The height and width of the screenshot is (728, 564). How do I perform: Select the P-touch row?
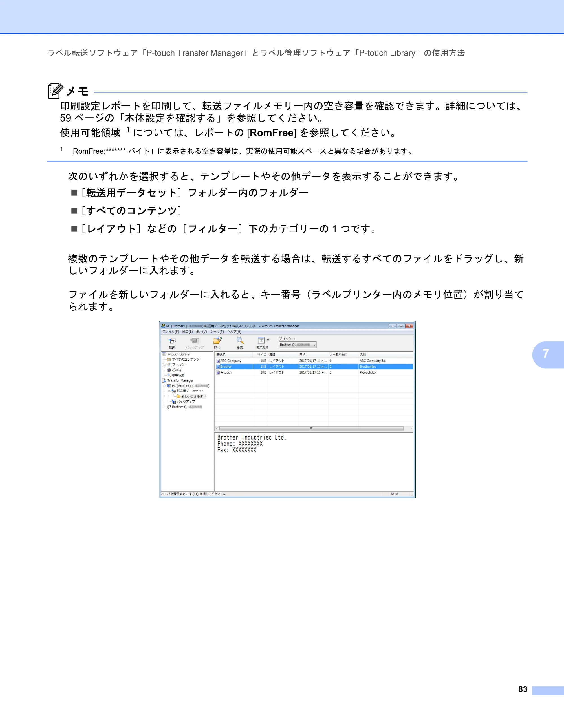(314, 373)
